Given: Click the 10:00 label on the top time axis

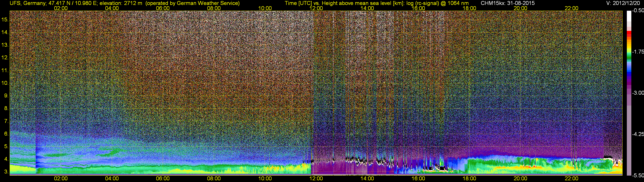Looking at the screenshot, I should tap(265, 8).
